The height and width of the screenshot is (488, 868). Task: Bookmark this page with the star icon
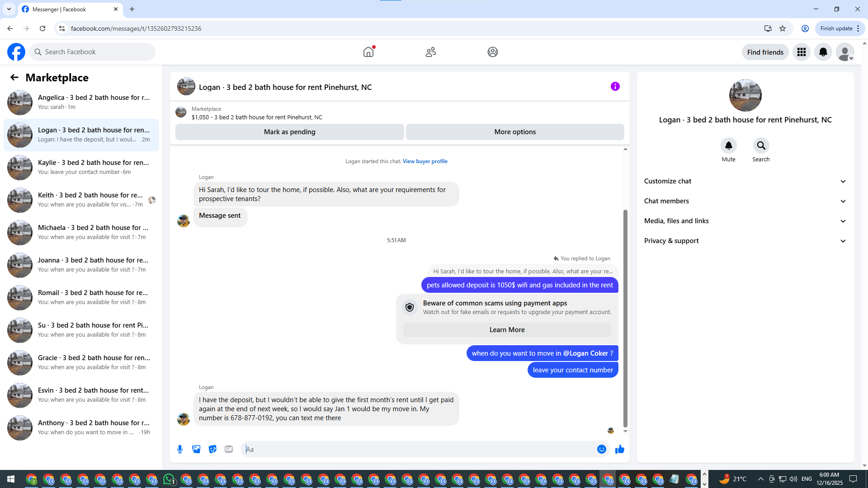(x=783, y=28)
